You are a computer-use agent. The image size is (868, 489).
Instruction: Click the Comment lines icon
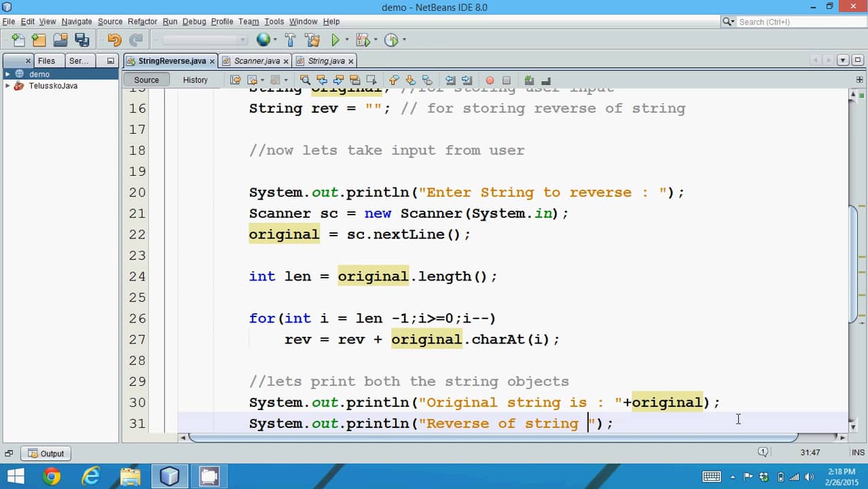(x=530, y=79)
